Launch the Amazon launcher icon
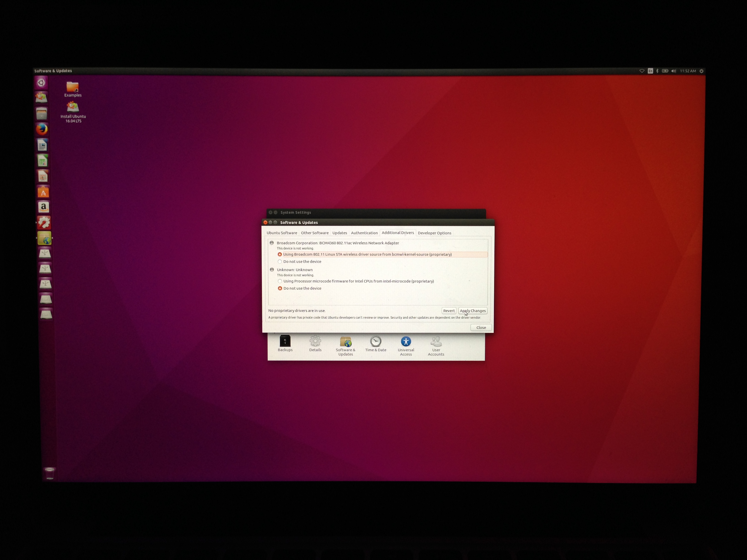The width and height of the screenshot is (747, 560). 43,207
